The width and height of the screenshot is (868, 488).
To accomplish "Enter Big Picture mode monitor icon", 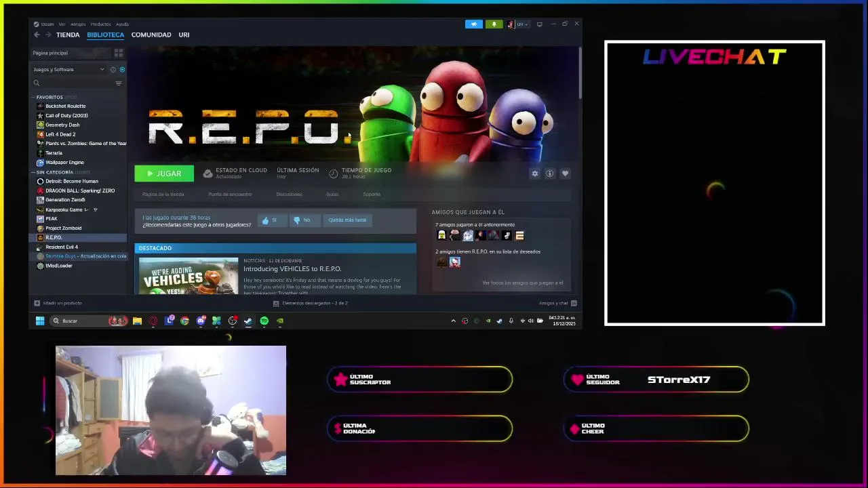I will coord(539,24).
